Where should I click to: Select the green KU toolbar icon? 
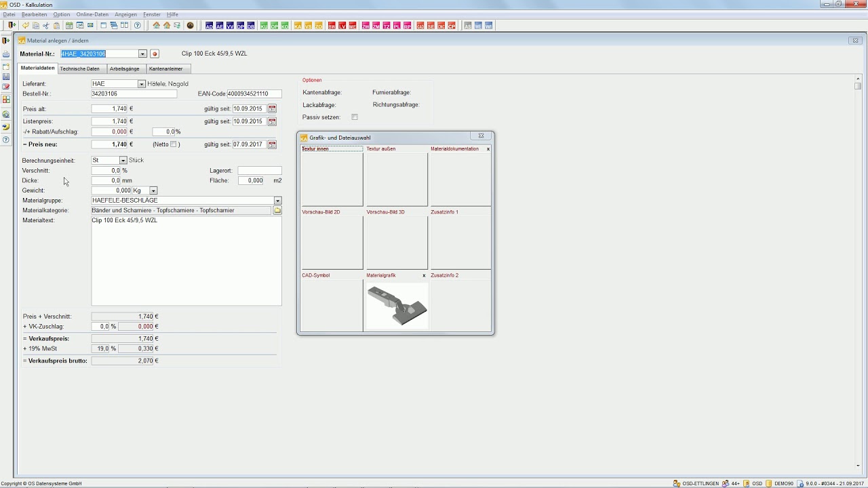[x=264, y=26]
